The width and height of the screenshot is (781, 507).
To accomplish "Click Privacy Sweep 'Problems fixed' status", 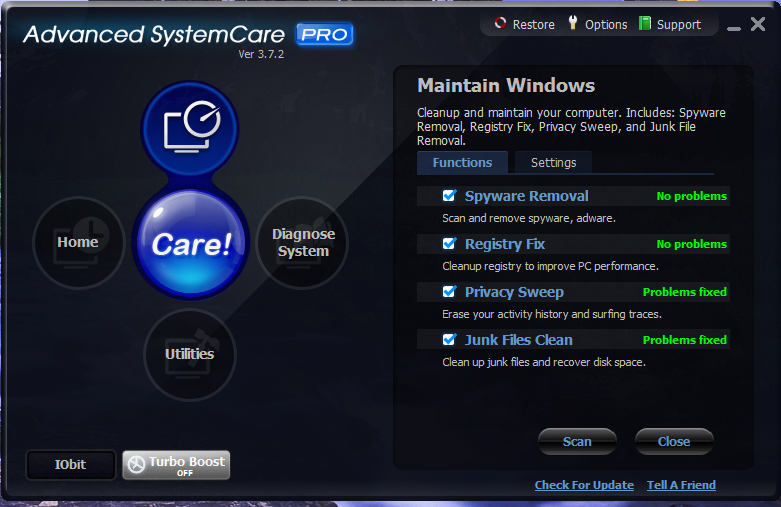I will [x=684, y=292].
